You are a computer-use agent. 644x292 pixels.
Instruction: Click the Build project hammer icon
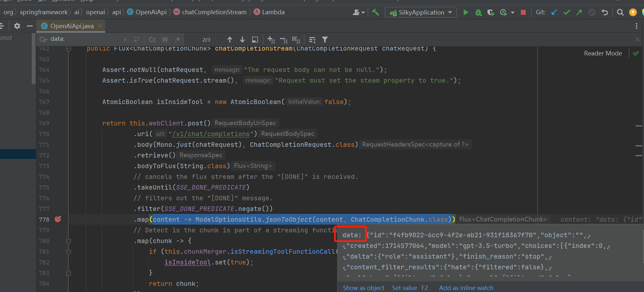[x=375, y=12]
